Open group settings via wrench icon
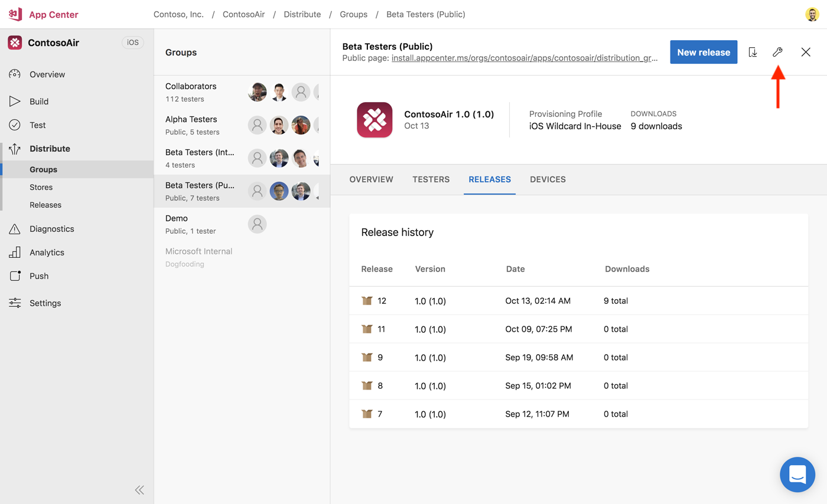Viewport: 827px width, 504px height. pos(777,52)
